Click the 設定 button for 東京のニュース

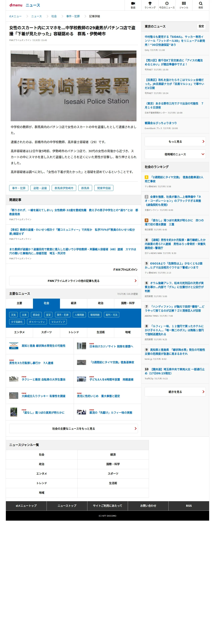(201, 26)
